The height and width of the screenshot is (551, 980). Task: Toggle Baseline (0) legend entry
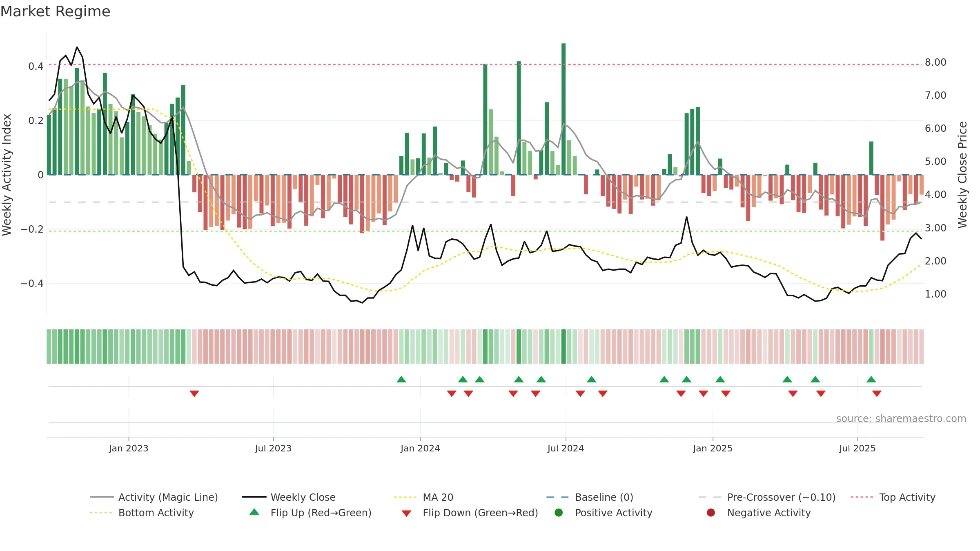tap(590, 497)
